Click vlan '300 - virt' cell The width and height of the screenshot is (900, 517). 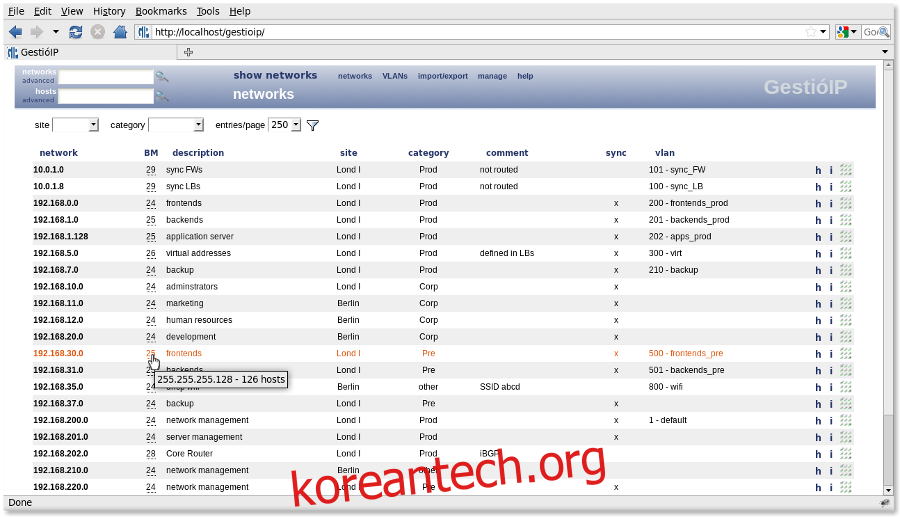[x=665, y=253]
